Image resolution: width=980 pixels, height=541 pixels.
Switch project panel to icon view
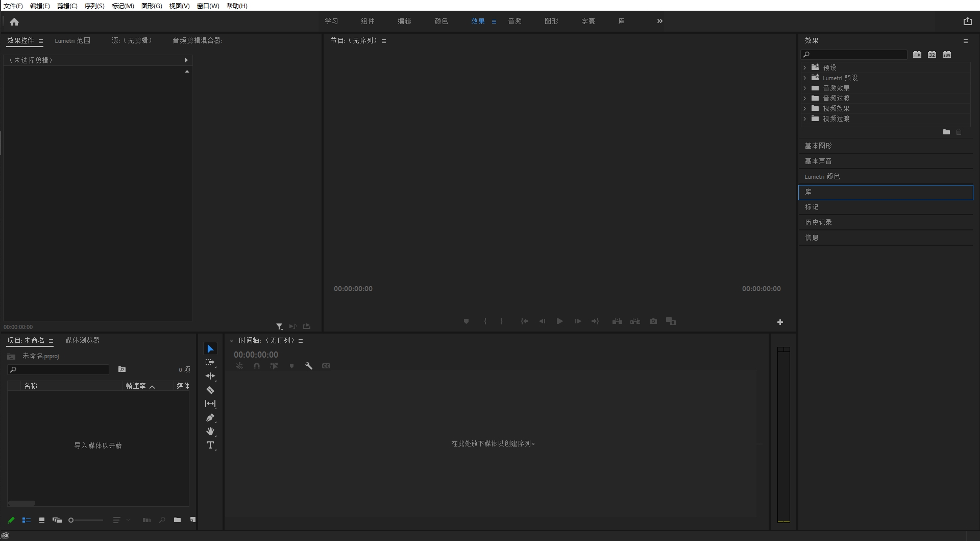pos(42,520)
